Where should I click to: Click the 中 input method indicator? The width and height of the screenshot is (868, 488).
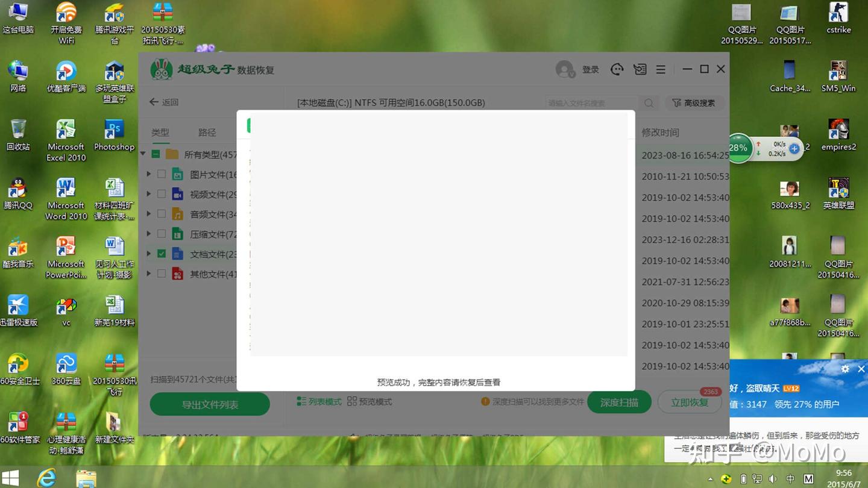point(790,479)
